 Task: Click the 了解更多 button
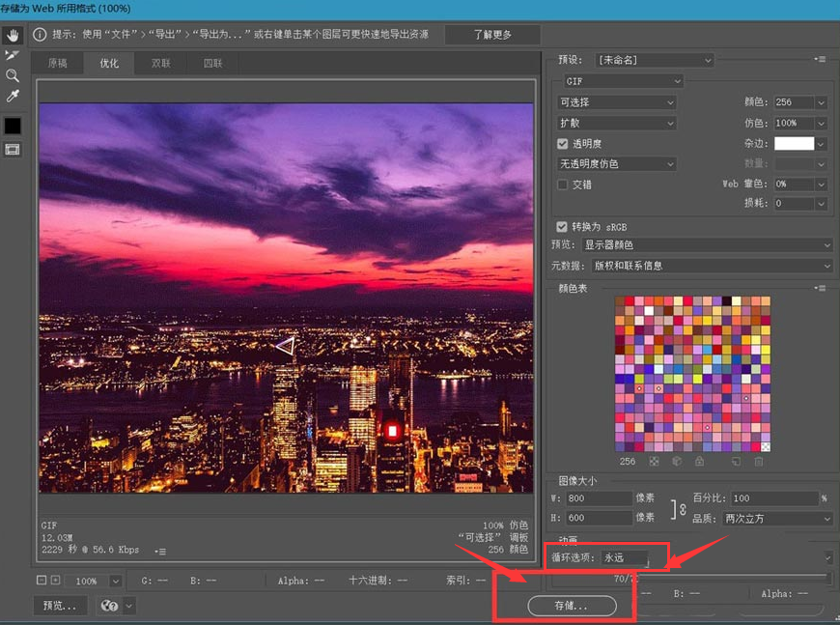click(x=492, y=35)
